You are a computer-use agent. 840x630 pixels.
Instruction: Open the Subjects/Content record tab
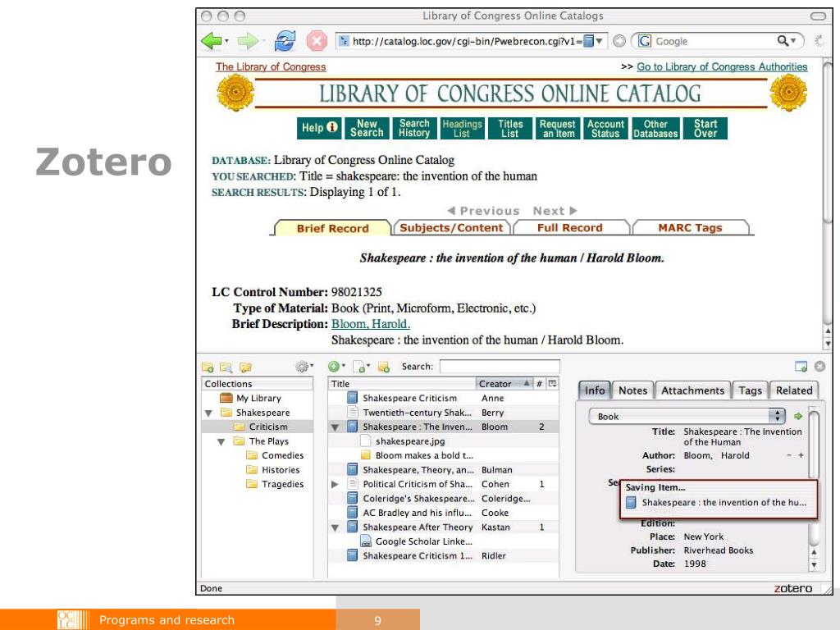451,228
